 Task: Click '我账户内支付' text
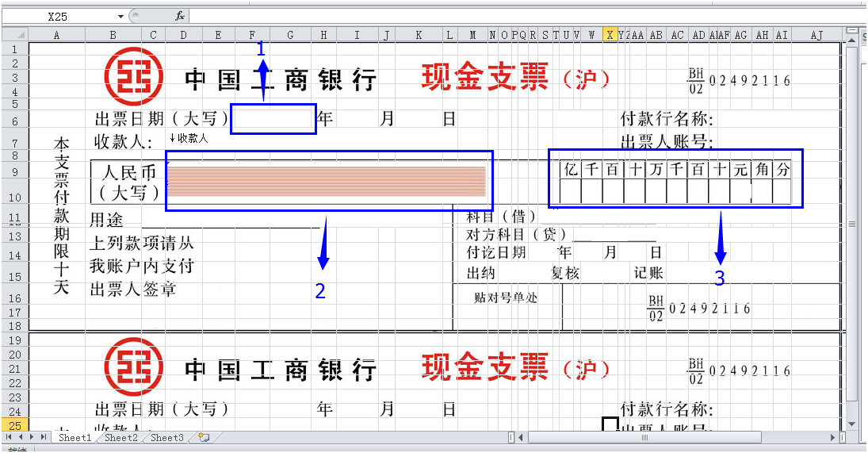point(142,266)
